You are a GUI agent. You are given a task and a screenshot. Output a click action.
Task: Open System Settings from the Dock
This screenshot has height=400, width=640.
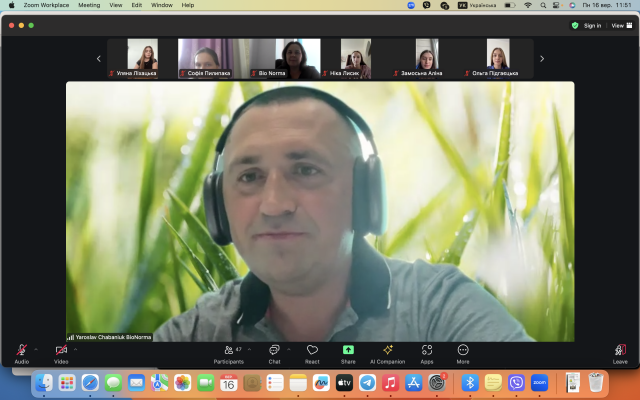[x=437, y=383]
